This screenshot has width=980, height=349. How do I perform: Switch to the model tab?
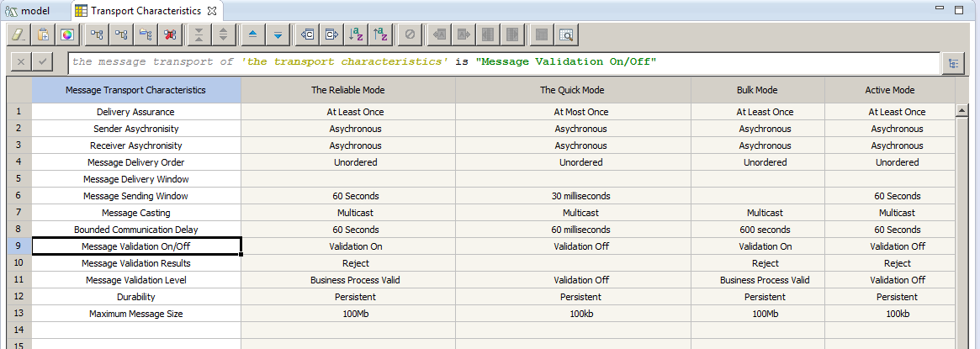coord(28,11)
